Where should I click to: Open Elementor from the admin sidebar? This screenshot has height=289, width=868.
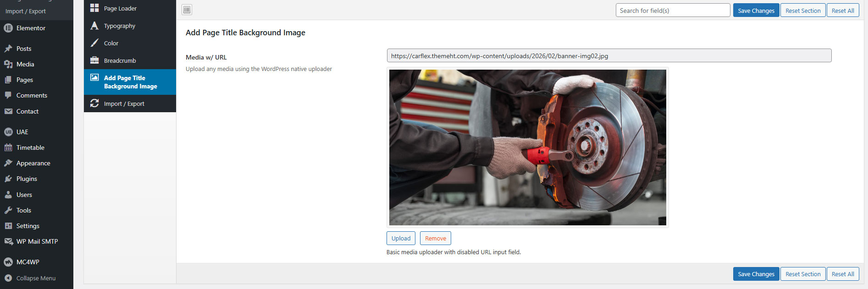[x=31, y=28]
